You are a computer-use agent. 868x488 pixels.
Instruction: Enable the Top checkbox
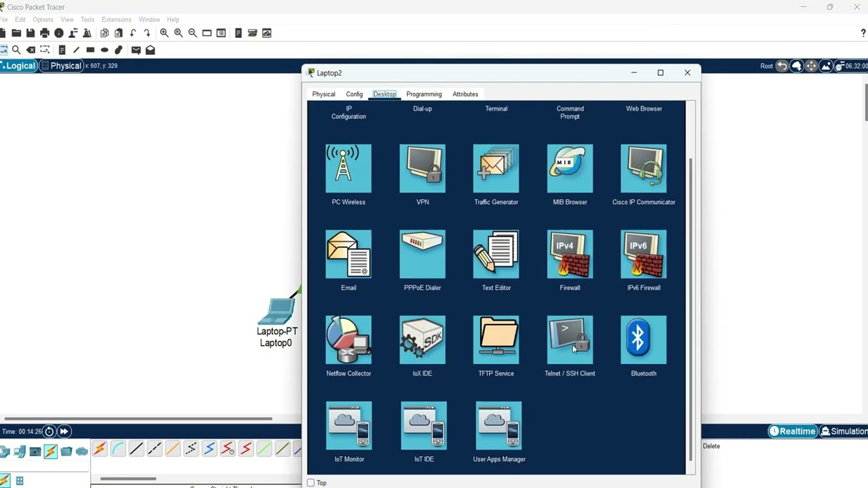point(311,483)
